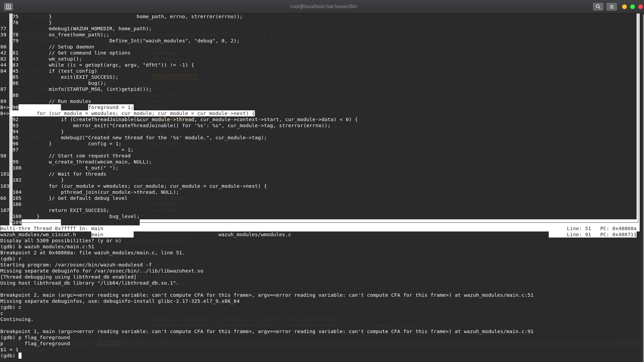
Task: Click the red circle in the titlebar
Action: 640,6
